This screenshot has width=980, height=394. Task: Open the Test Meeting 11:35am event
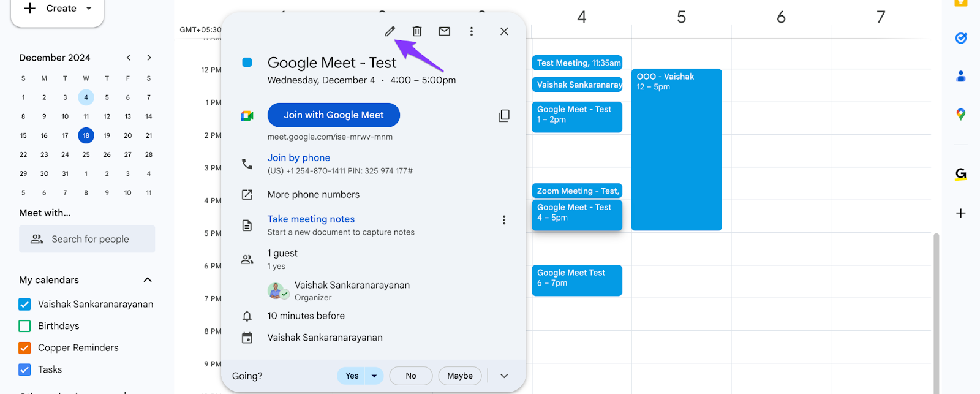click(577, 63)
